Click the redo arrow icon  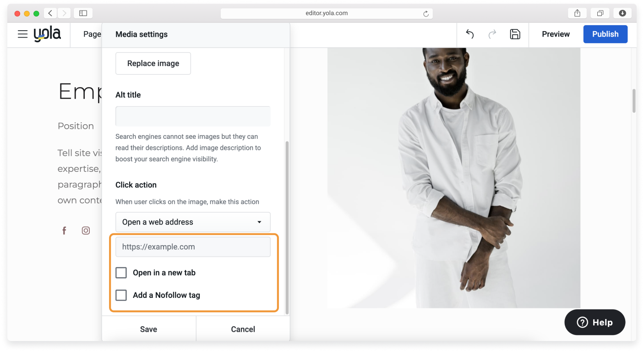click(x=492, y=34)
